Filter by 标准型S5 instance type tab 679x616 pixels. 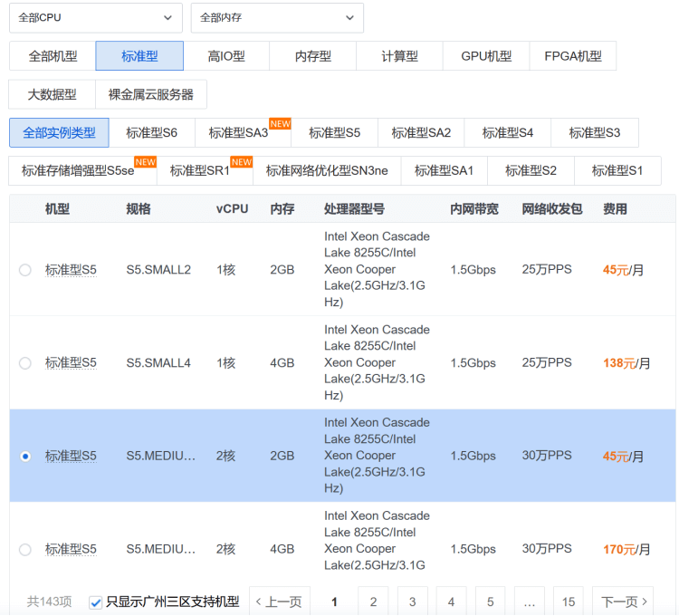tap(334, 132)
